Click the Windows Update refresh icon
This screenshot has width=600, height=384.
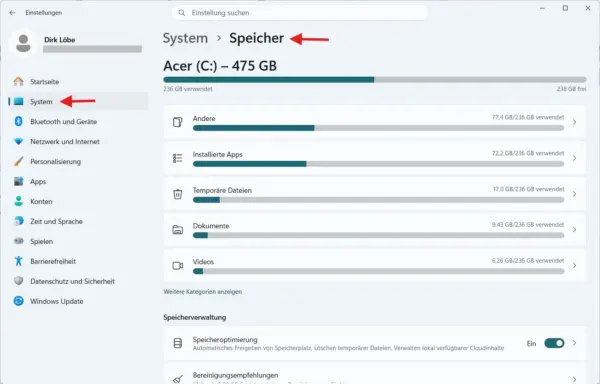18,301
